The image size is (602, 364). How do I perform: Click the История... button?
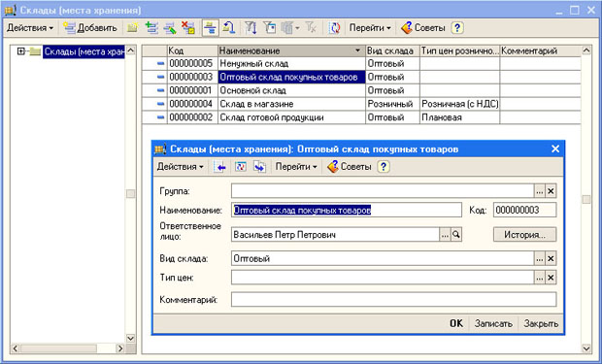point(525,235)
